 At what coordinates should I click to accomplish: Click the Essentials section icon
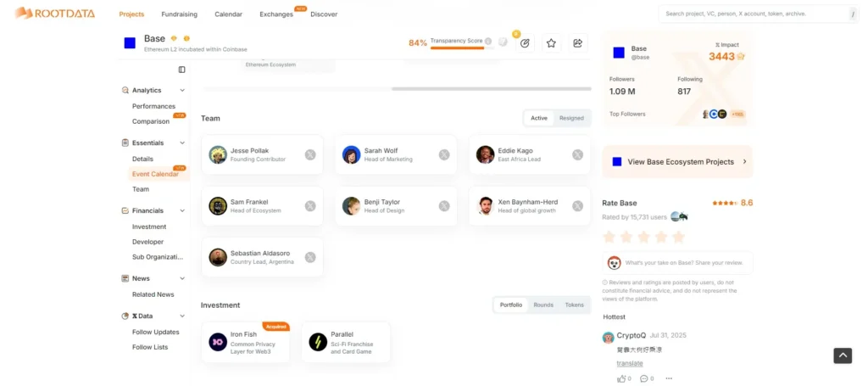click(x=125, y=143)
